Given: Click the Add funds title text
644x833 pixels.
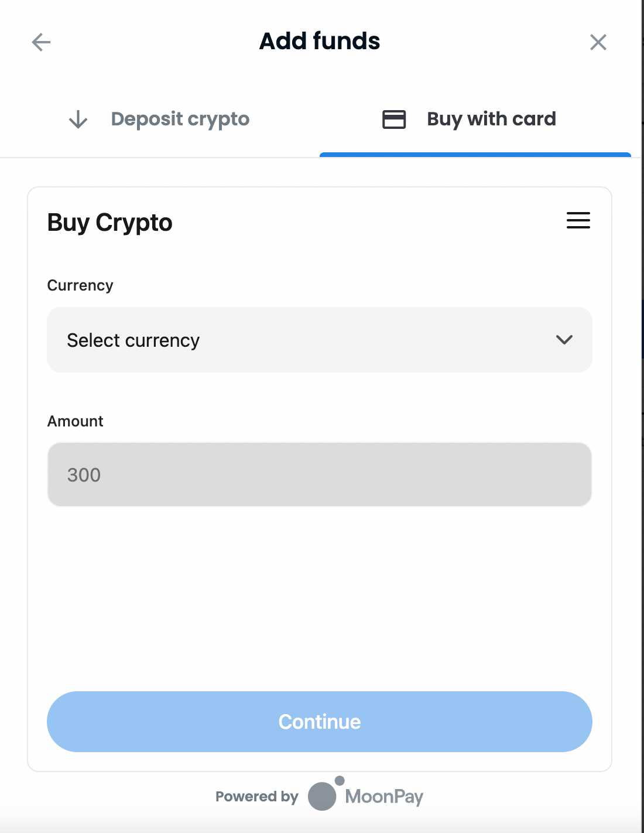Looking at the screenshot, I should [320, 41].
